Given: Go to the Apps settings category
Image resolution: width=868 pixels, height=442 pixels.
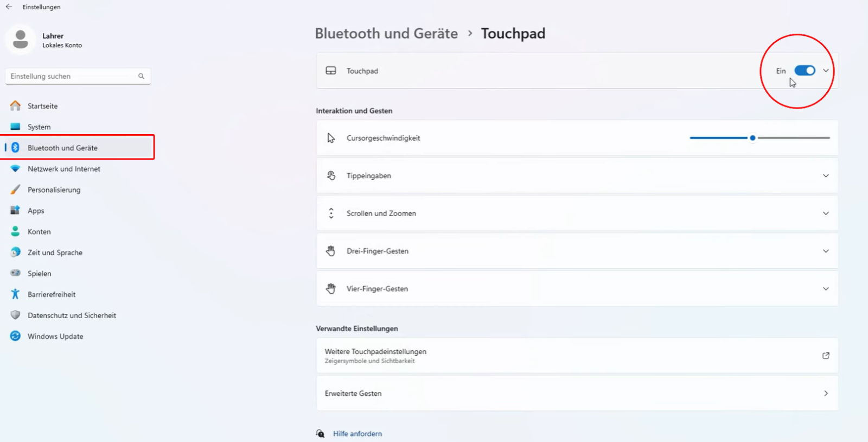Looking at the screenshot, I should pyautogui.click(x=36, y=211).
